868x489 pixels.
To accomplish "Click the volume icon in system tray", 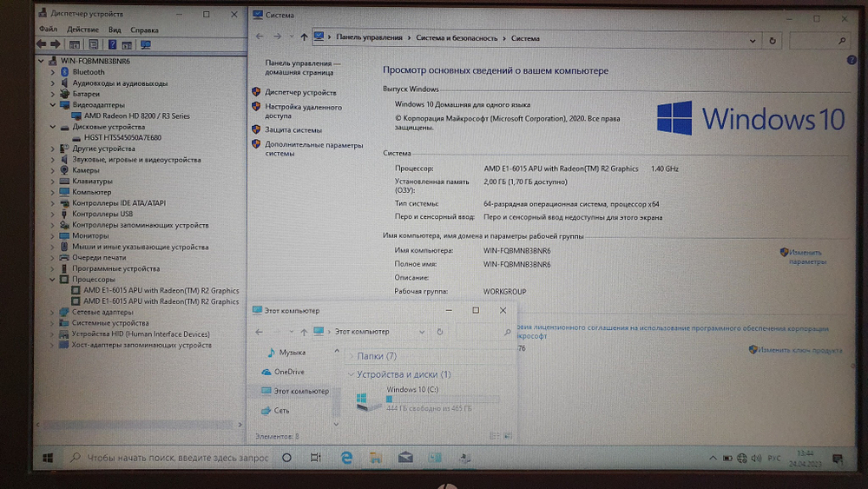I will tap(756, 458).
